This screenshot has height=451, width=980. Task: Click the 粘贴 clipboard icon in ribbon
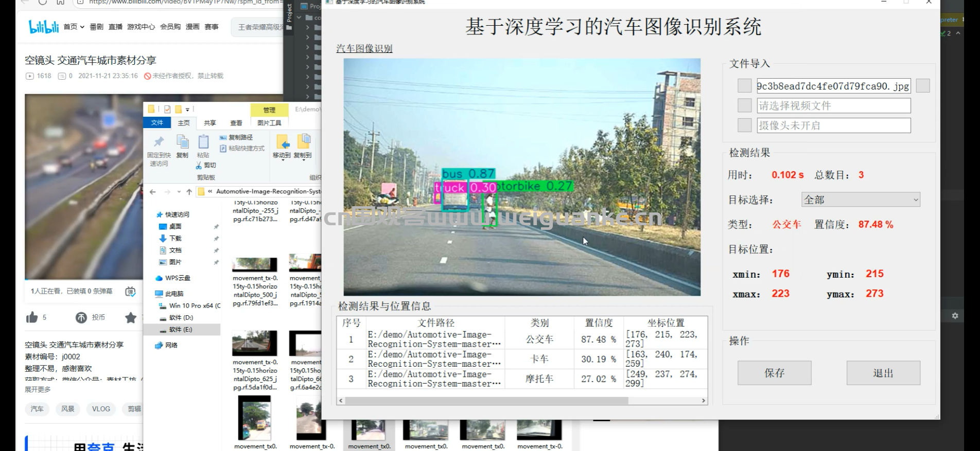point(203,142)
